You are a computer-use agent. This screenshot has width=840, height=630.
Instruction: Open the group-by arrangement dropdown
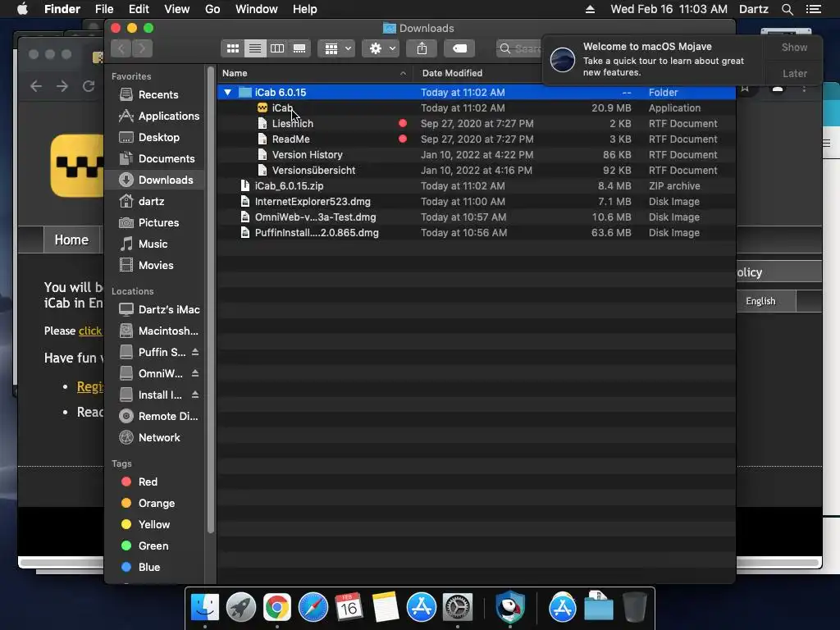pos(336,48)
